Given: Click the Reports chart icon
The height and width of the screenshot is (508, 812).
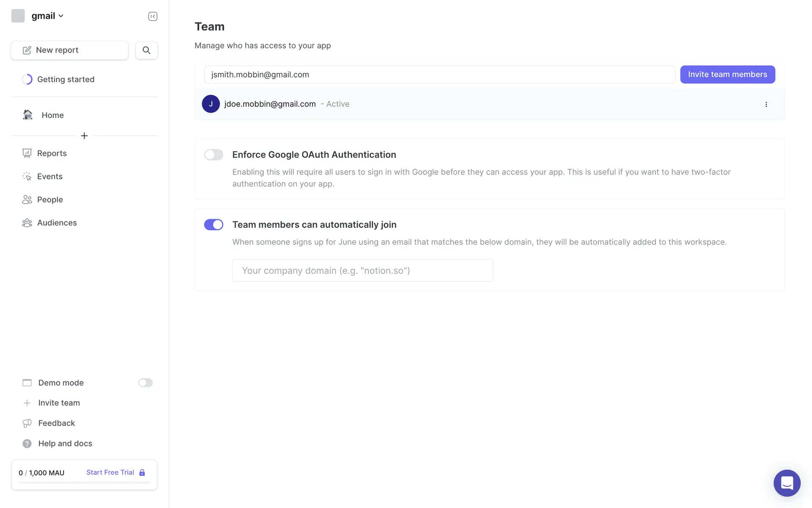Looking at the screenshot, I should pos(27,153).
